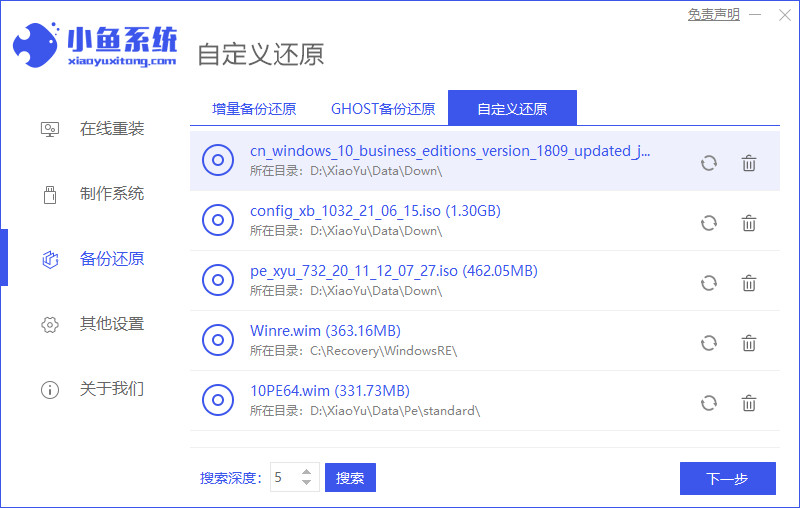Select the Winre.wim radio button
The width and height of the screenshot is (800, 508).
tap(218, 340)
